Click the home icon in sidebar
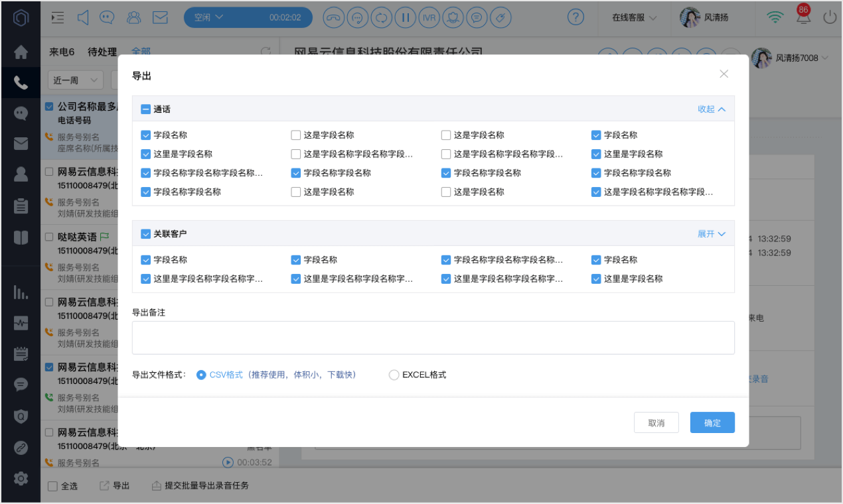The width and height of the screenshot is (843, 504). (21, 52)
